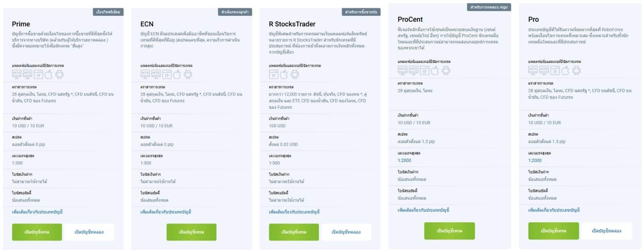Click green open trading account button under Prime
The image size is (644, 251).
tap(37, 232)
